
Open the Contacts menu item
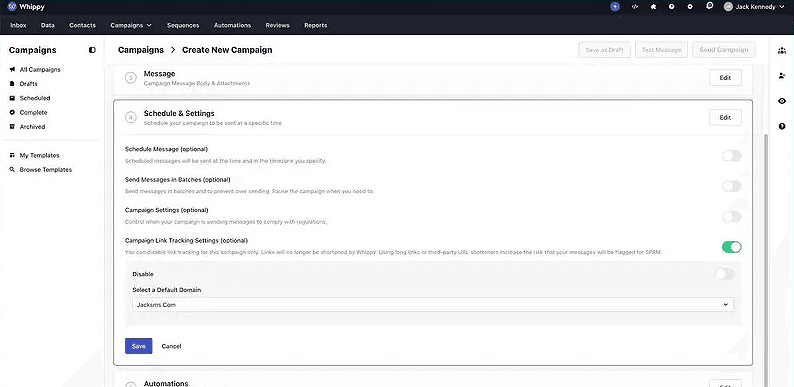82,25
